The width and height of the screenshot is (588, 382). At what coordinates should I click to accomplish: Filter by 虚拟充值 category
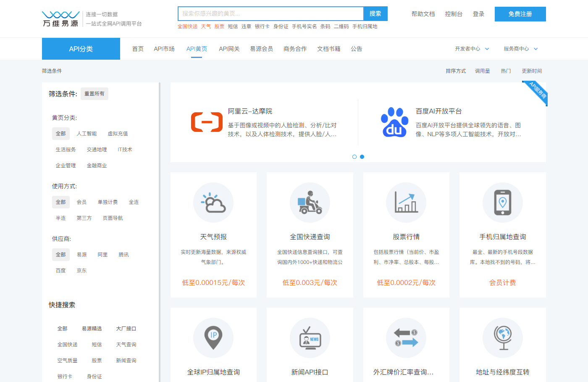(118, 134)
